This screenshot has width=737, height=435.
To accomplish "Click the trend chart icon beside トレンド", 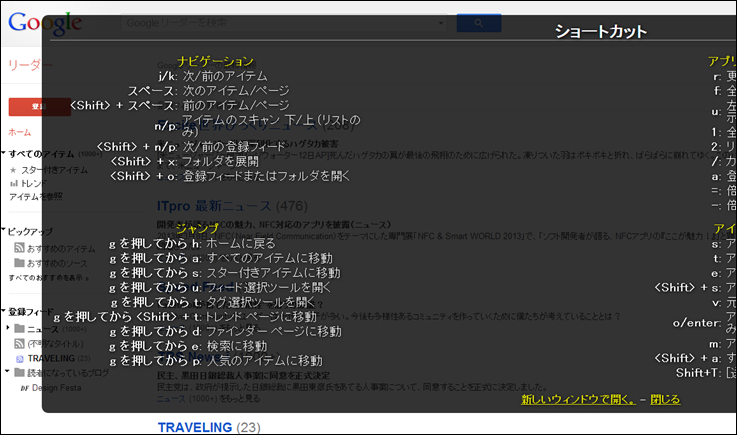I will pos(14,183).
